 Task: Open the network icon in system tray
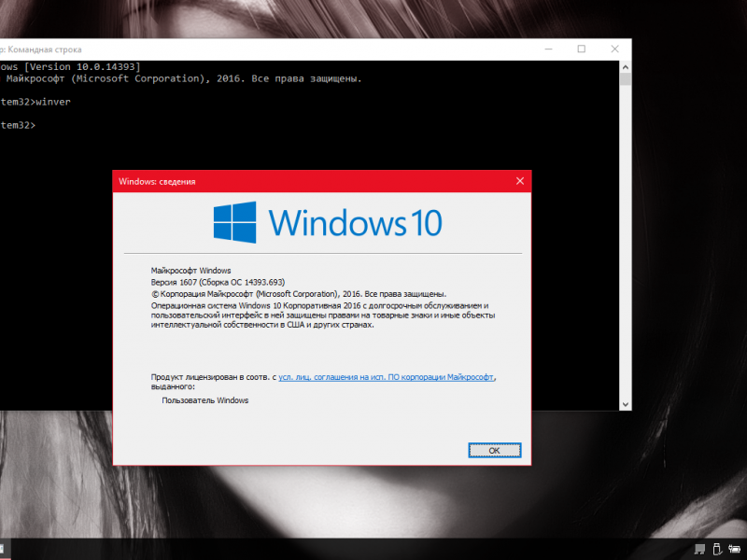698,550
